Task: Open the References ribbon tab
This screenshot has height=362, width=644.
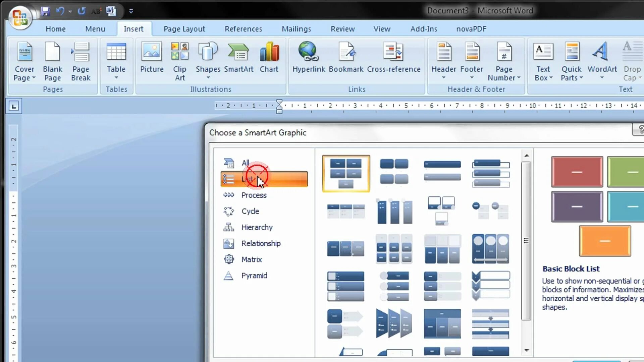Action: [243, 29]
